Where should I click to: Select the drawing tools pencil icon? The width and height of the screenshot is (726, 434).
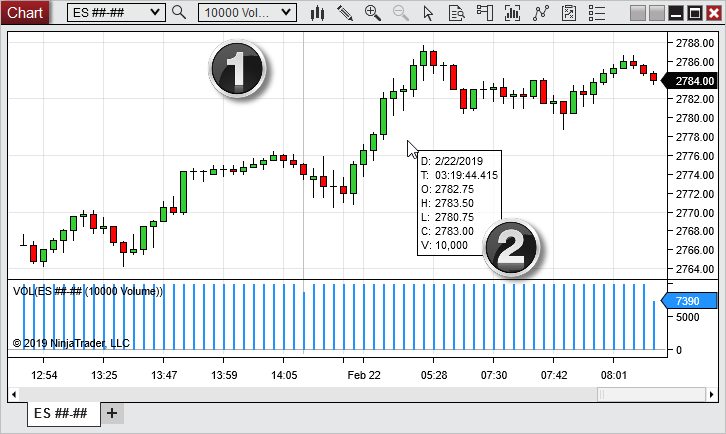coord(345,13)
